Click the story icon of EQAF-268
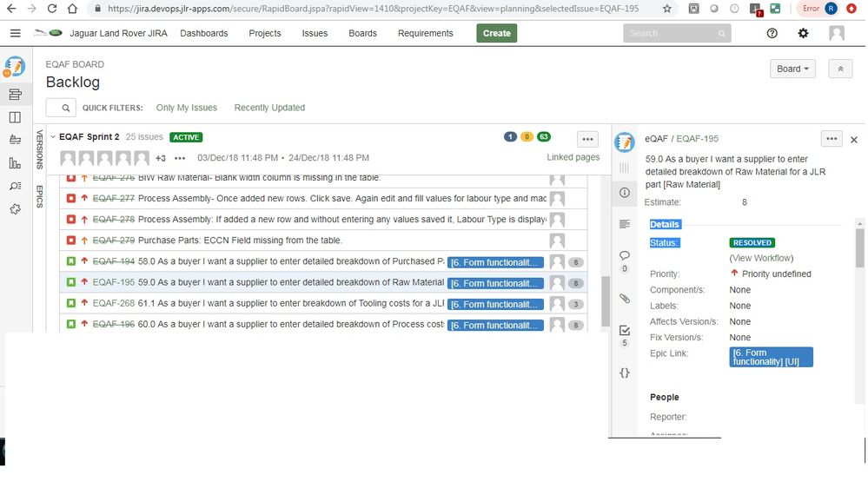Viewport: 868px width, 488px height. pyautogui.click(x=71, y=303)
